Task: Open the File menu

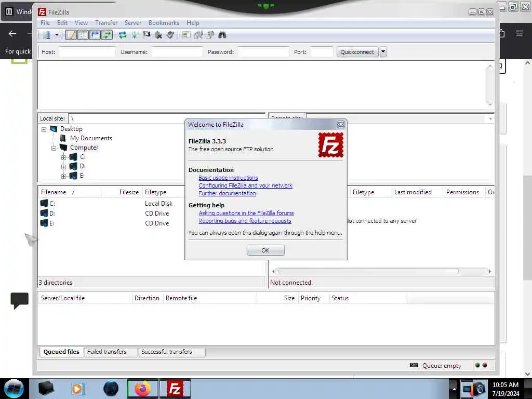Action: click(x=45, y=23)
